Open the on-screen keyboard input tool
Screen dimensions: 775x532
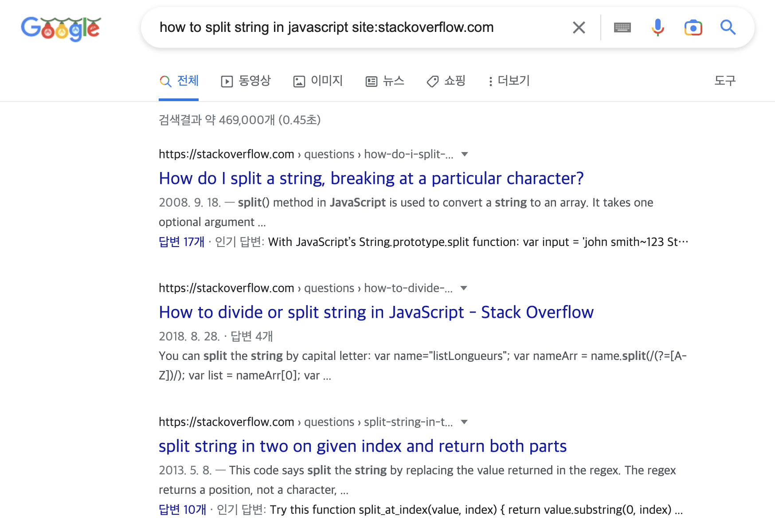coord(622,27)
